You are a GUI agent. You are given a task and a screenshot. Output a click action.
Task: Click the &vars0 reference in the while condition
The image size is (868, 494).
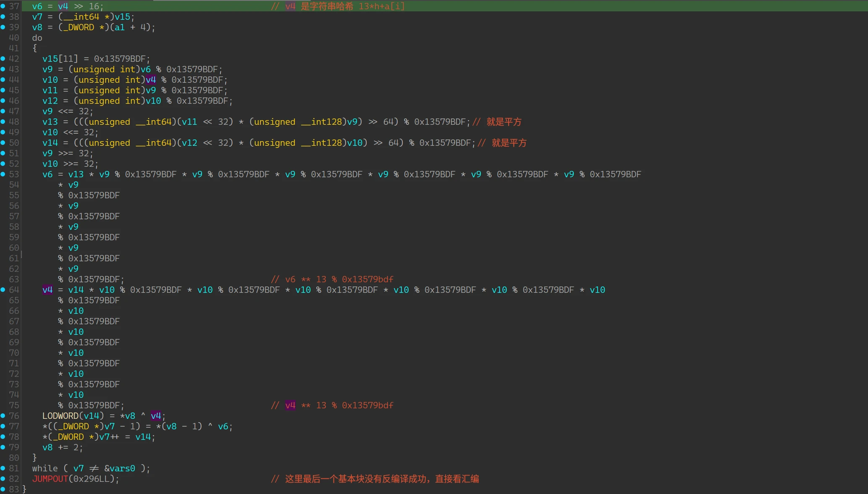[x=120, y=468]
